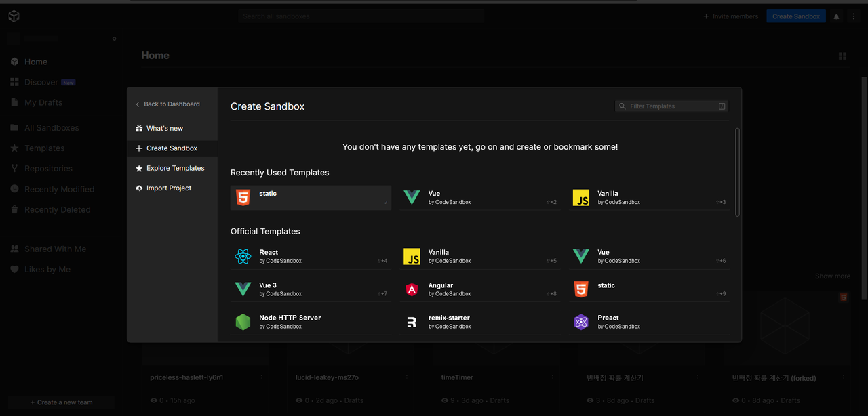Choose official static HTML5 template icon
This screenshot has height=416, width=868.
point(581,289)
